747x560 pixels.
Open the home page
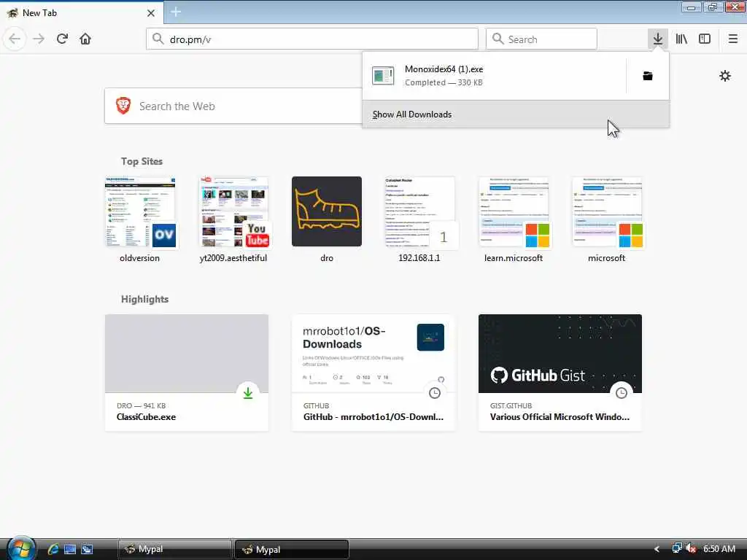pos(85,39)
